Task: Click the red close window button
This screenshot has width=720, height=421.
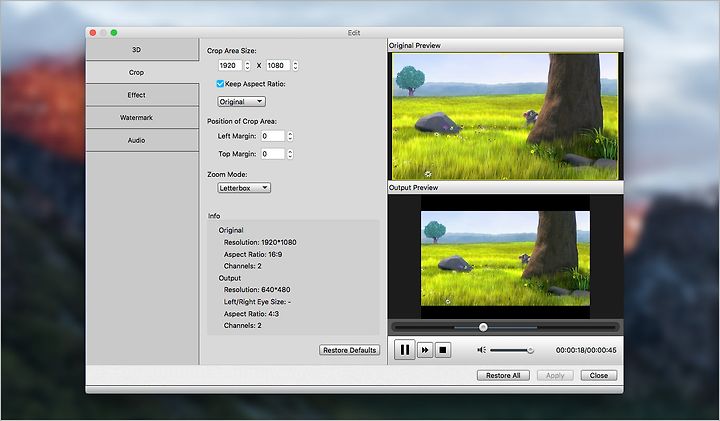Action: point(93,33)
